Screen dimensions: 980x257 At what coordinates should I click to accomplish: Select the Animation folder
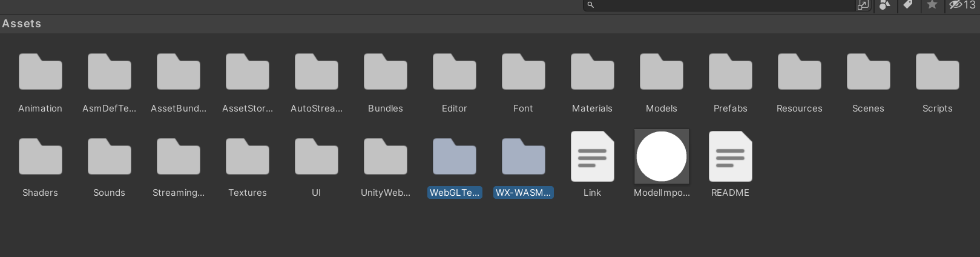pos(41,72)
